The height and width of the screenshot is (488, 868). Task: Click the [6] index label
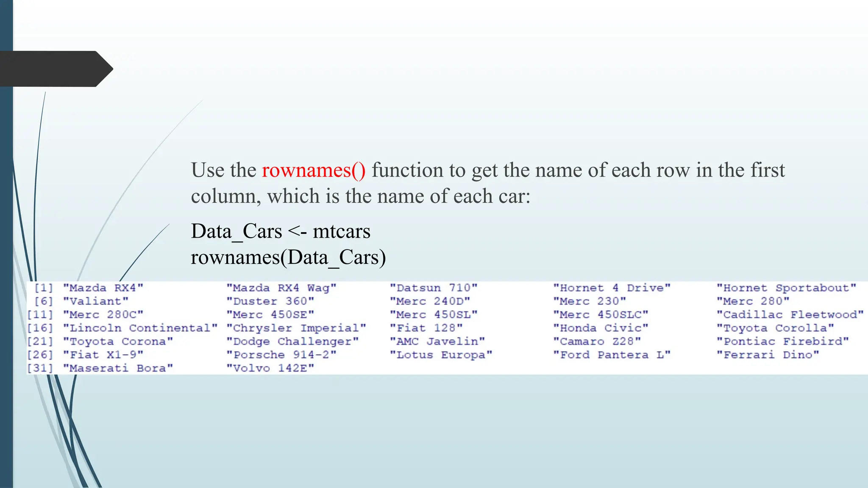coord(44,302)
